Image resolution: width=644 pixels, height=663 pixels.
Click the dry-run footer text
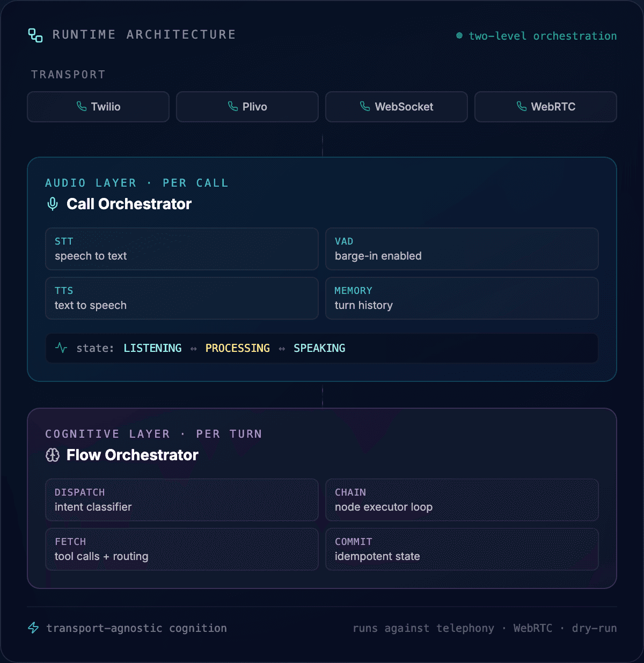point(594,628)
